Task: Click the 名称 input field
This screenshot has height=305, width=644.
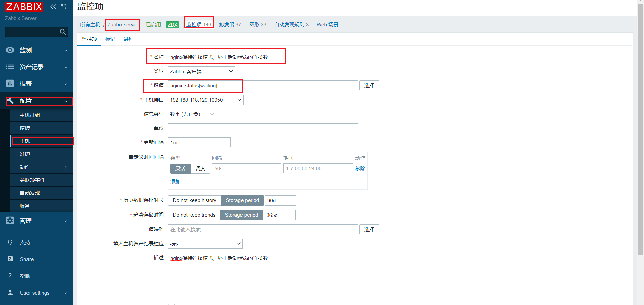Action: [263, 57]
